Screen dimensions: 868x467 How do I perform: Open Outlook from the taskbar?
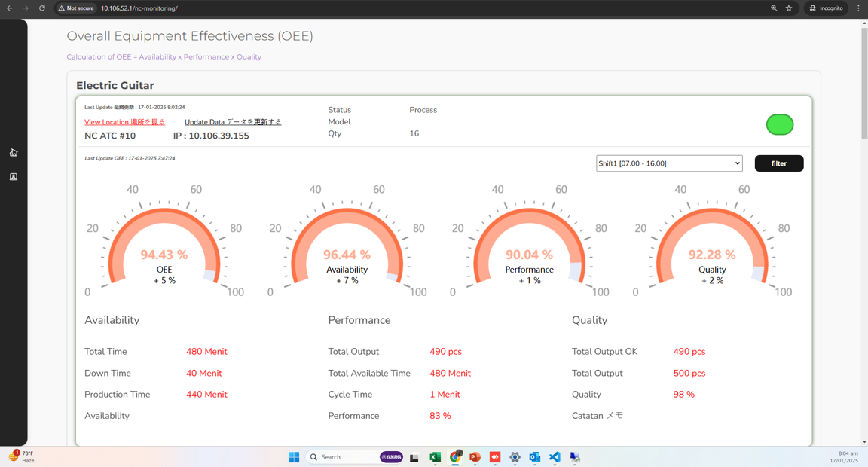(x=534, y=457)
